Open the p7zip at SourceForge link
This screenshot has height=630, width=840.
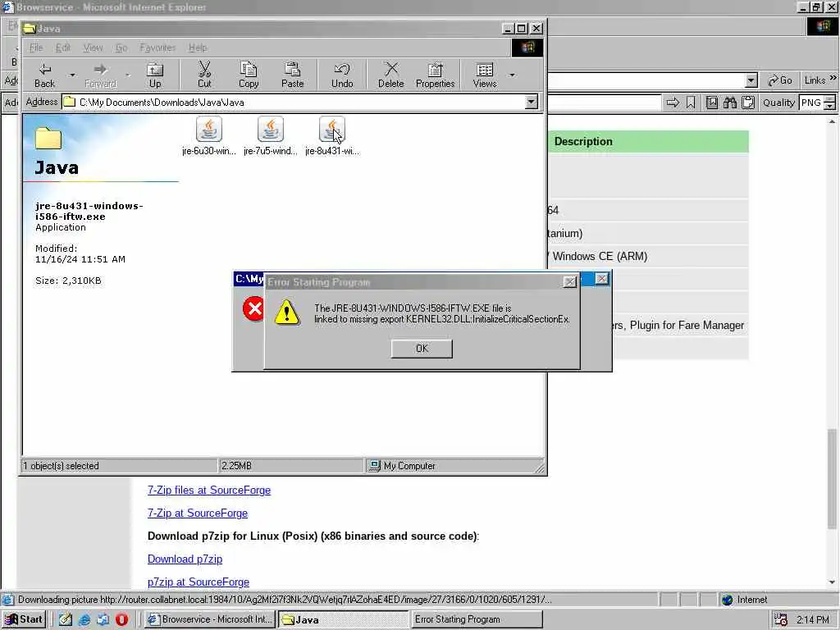199,582
